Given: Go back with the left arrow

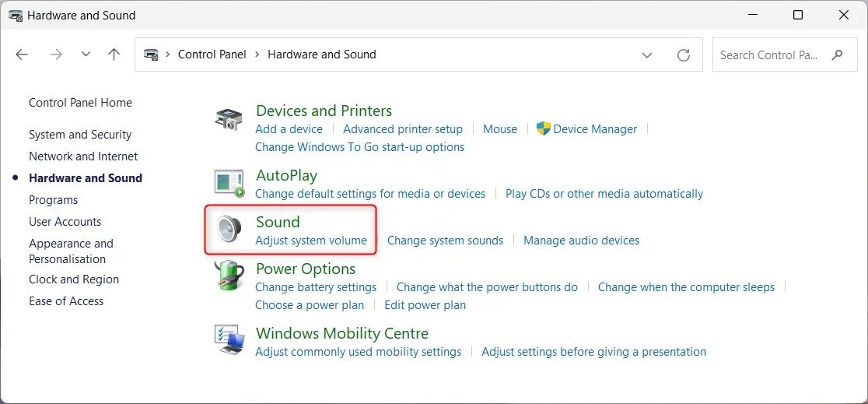Looking at the screenshot, I should [x=22, y=54].
